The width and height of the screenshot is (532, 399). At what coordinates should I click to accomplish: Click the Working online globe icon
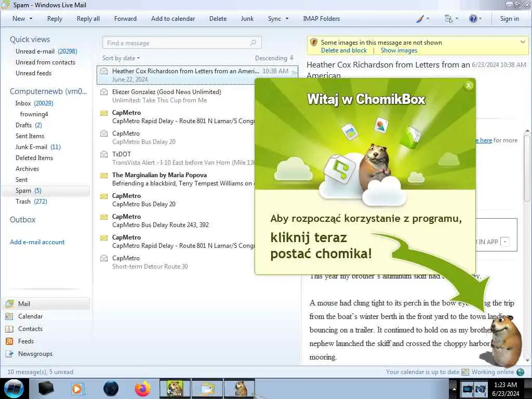(520, 372)
